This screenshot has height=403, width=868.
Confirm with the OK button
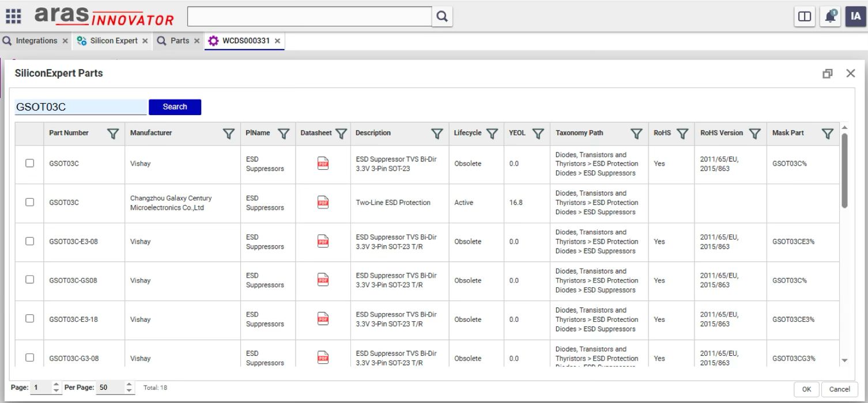tap(806, 389)
